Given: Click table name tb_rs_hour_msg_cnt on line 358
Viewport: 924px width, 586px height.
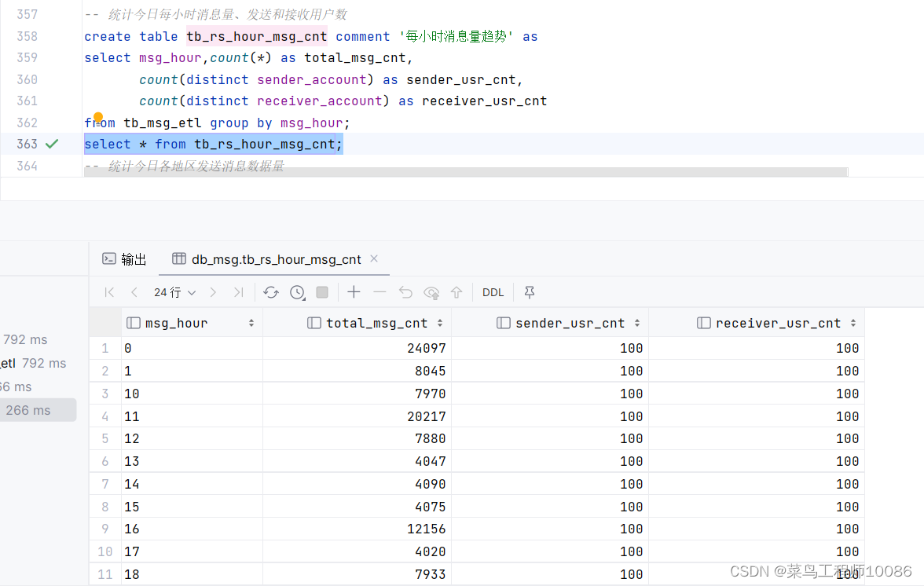Looking at the screenshot, I should (256, 36).
